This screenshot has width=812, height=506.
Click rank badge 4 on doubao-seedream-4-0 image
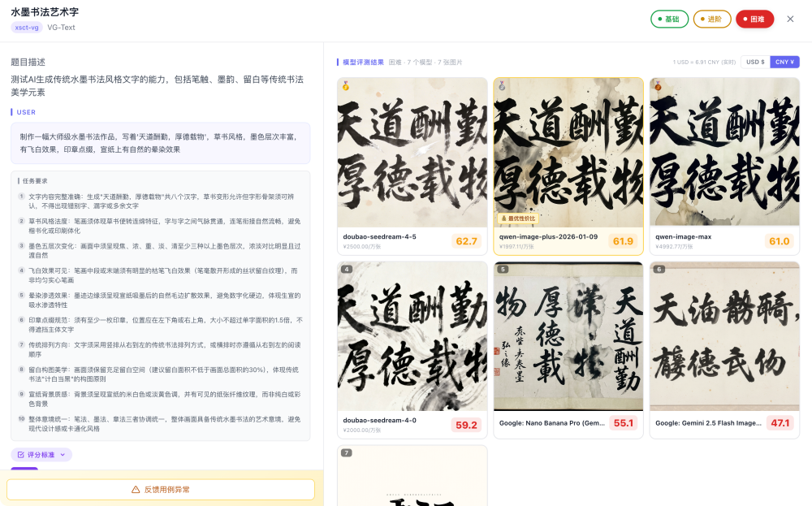(345, 270)
